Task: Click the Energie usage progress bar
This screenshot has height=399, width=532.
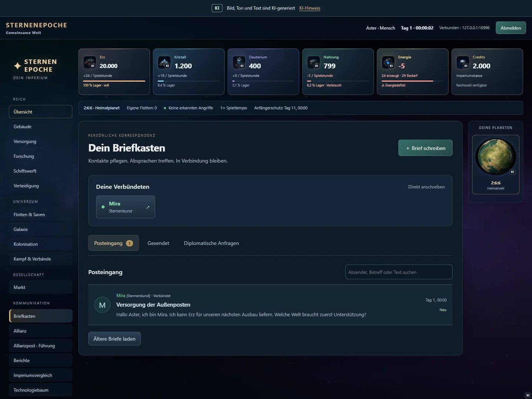Action: (x=413, y=81)
